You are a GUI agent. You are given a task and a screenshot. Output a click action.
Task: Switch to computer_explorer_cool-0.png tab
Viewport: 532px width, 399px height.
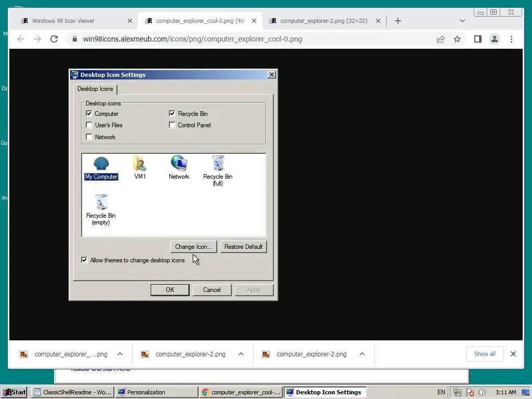[x=200, y=21]
